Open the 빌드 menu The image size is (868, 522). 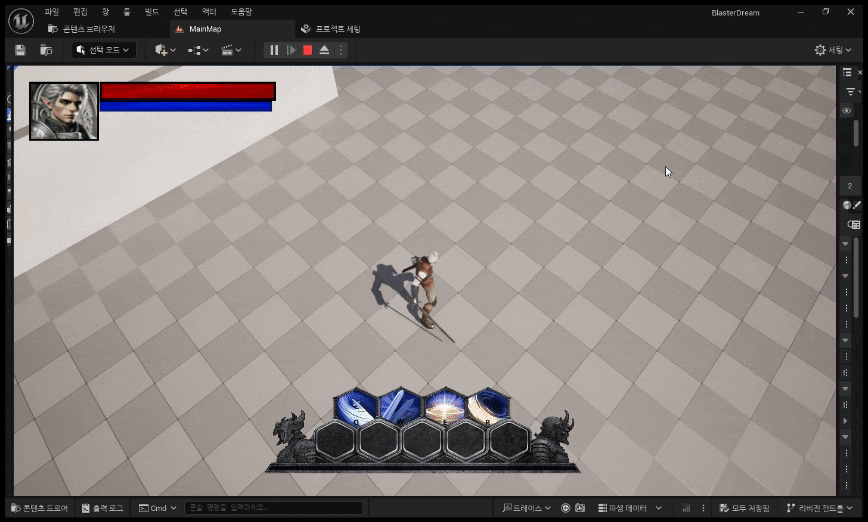[x=151, y=12]
